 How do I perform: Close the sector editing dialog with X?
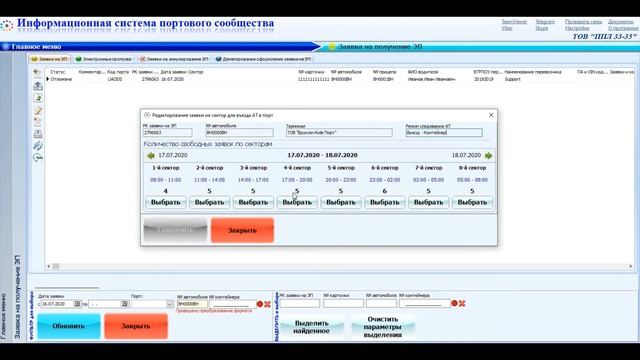491,115
